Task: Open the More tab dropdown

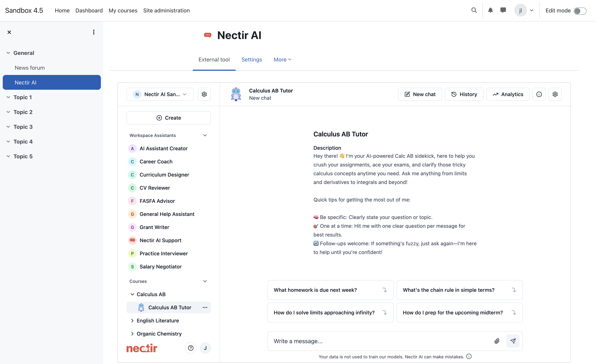Action: tap(282, 59)
